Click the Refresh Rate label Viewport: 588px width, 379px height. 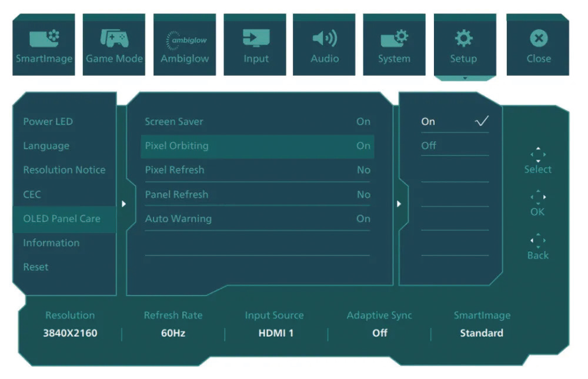(x=173, y=315)
